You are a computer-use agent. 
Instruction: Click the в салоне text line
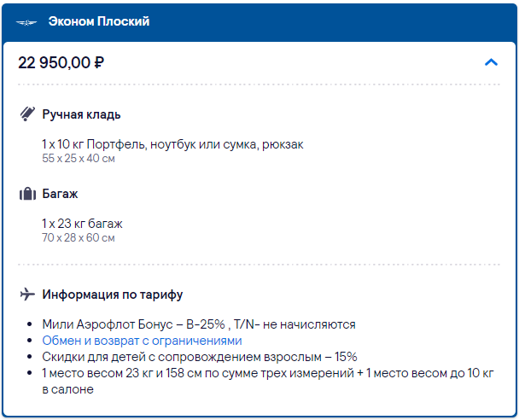(x=67, y=389)
